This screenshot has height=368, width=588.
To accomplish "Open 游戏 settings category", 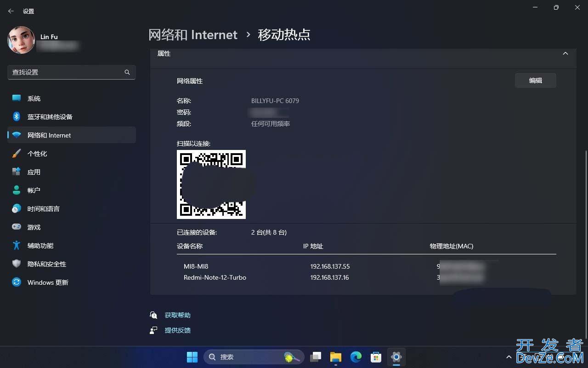I will 72,227.
